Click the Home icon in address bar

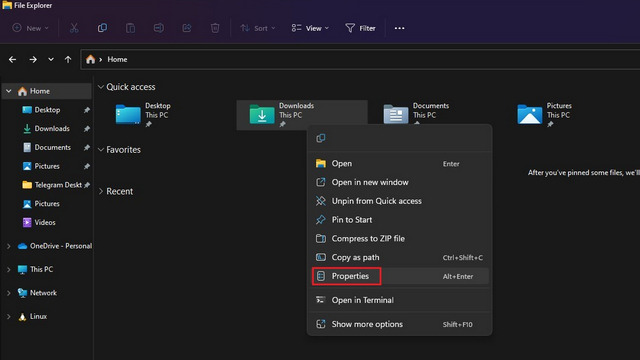point(90,60)
